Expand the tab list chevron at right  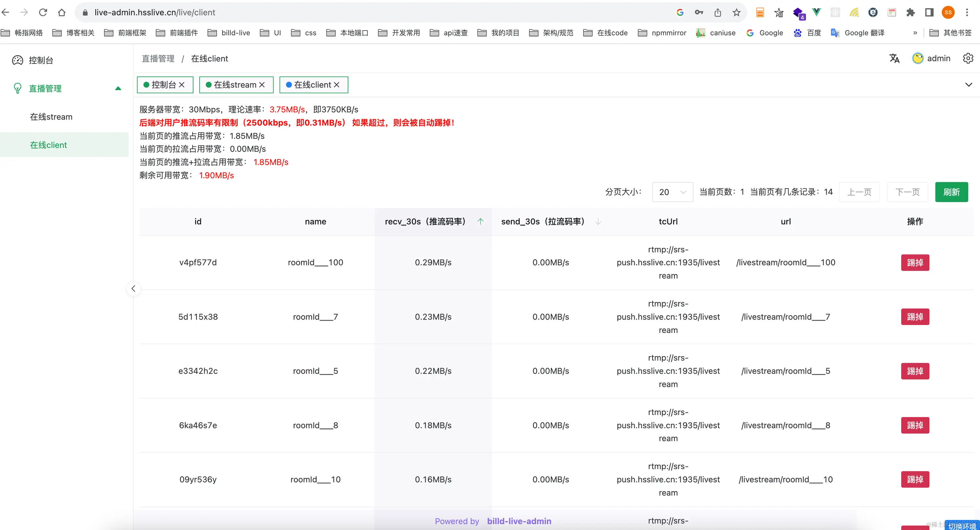(969, 85)
